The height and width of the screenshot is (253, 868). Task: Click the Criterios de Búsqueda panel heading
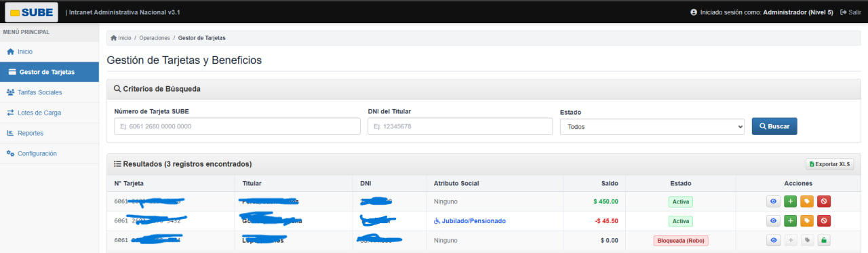157,89
